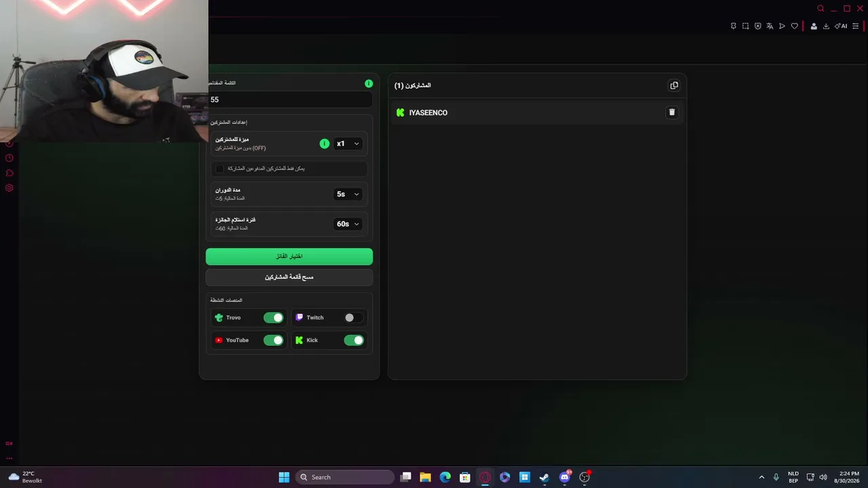Open the page translate icon

tap(770, 26)
